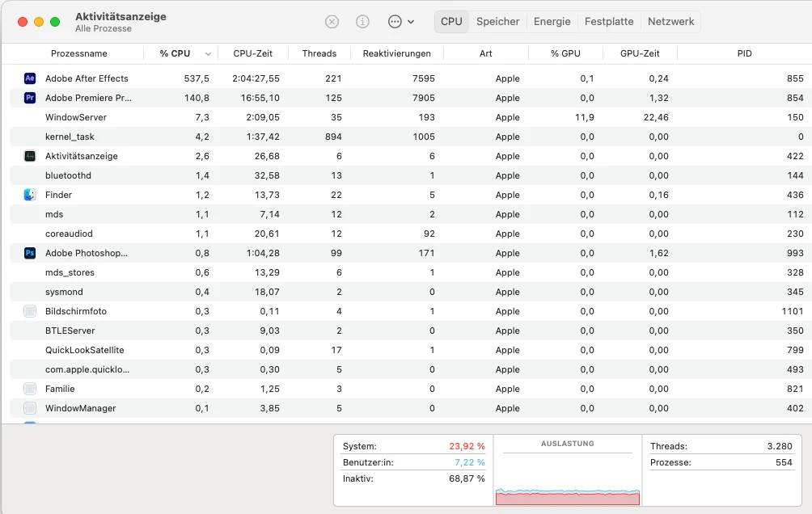Click the 16:55,10 CPU-Zeit cell
This screenshot has width=812, height=514.
point(260,98)
